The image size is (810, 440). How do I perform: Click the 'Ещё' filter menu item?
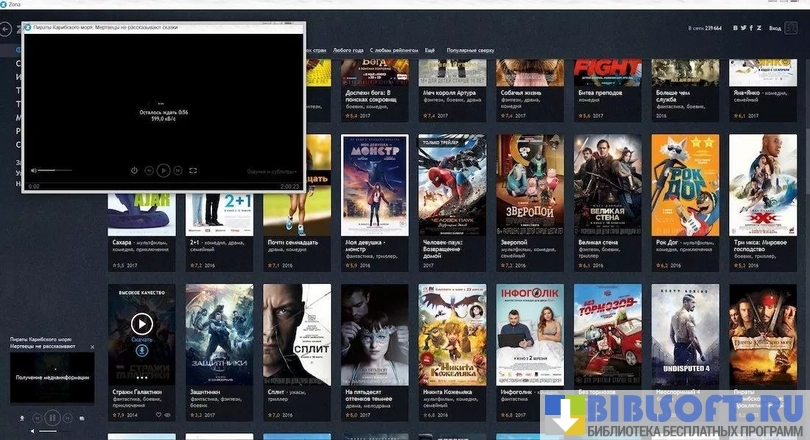(x=429, y=49)
